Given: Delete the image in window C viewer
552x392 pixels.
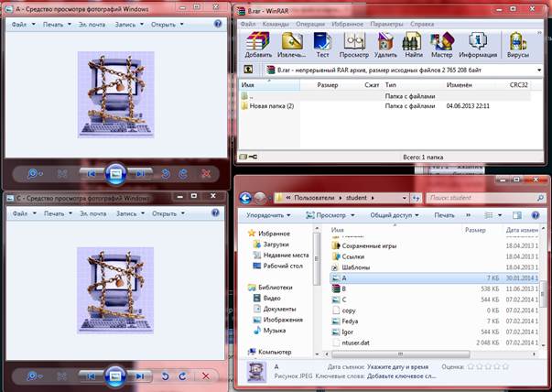Looking at the screenshot, I should point(206,376).
